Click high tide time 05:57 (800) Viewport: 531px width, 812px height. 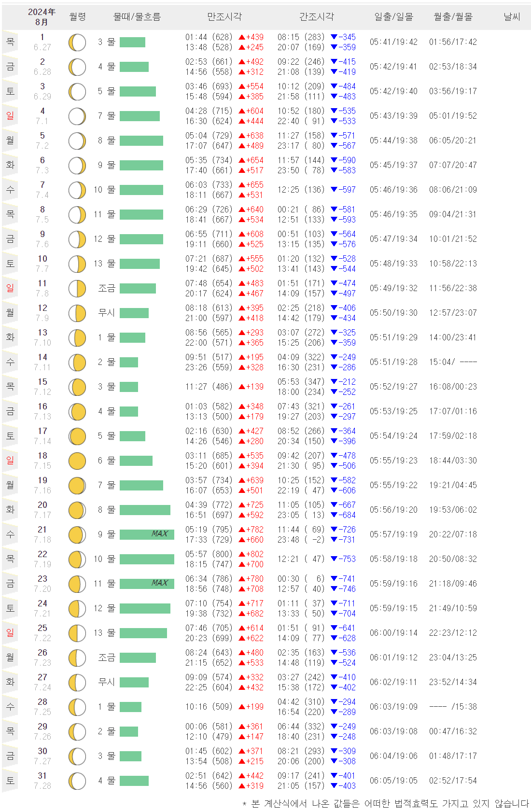point(209,554)
